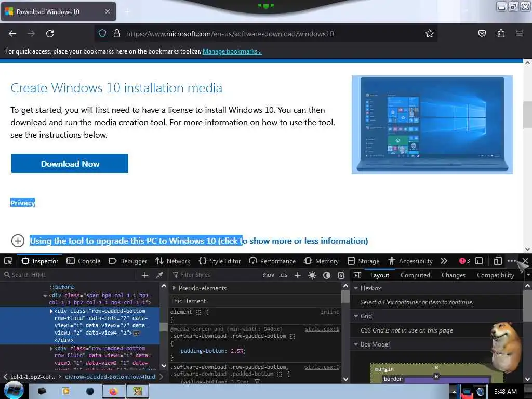Switch to the Changes side tab
This screenshot has height=399, width=532.
point(453,275)
